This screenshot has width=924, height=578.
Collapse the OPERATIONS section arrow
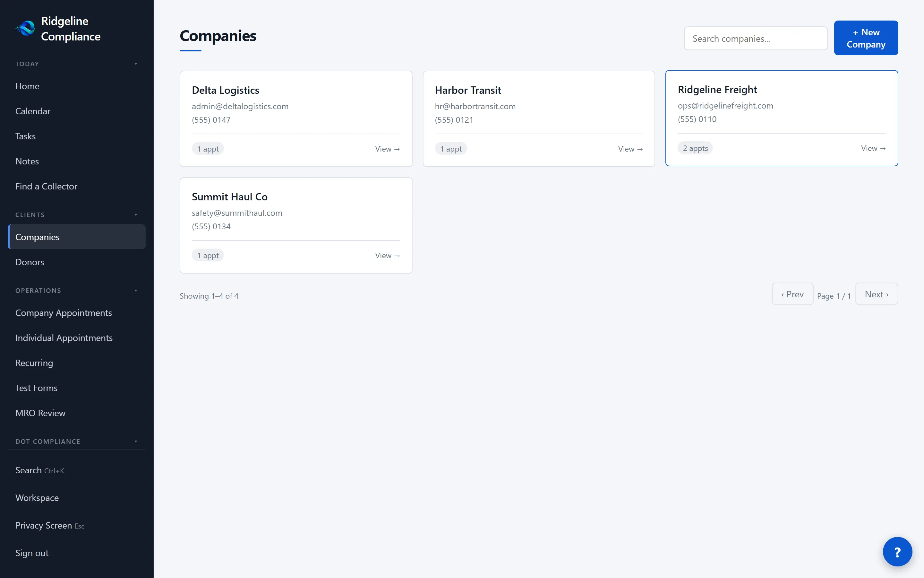[x=135, y=291]
